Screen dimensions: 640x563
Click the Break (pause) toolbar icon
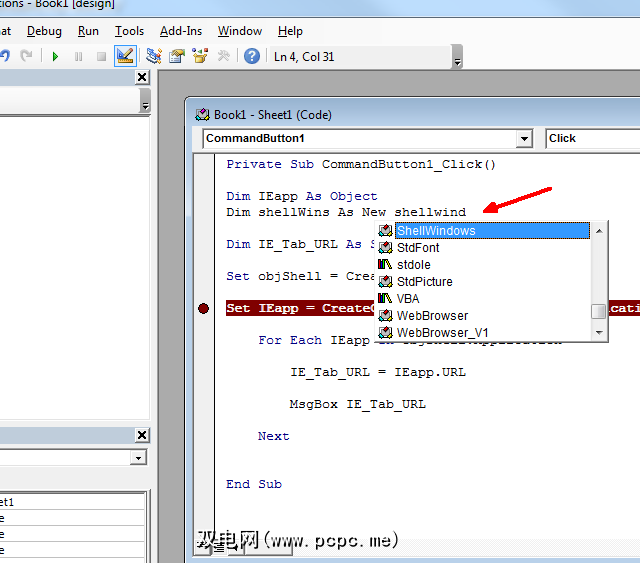(78, 56)
